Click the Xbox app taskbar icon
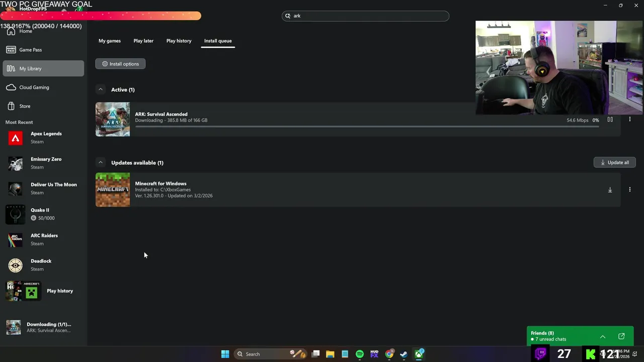644x362 pixels. pos(419,354)
